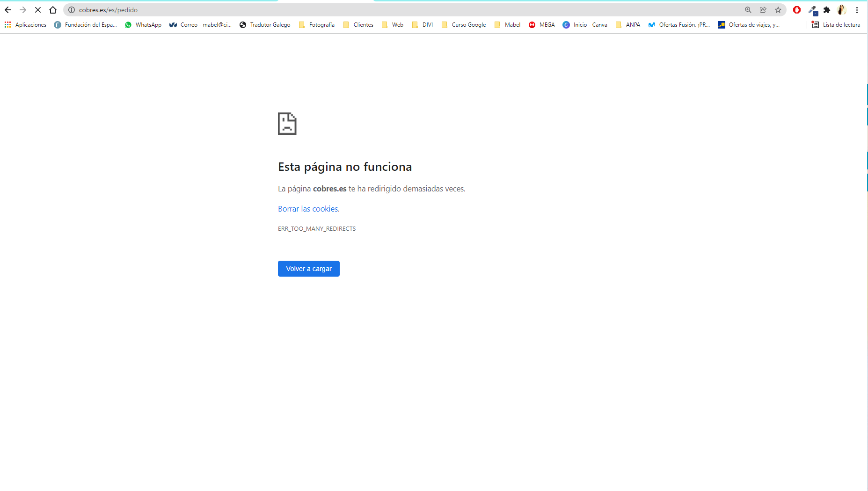The height and width of the screenshot is (491, 868).
Task: Open the Ofertas de viajes bookmark
Action: point(749,25)
